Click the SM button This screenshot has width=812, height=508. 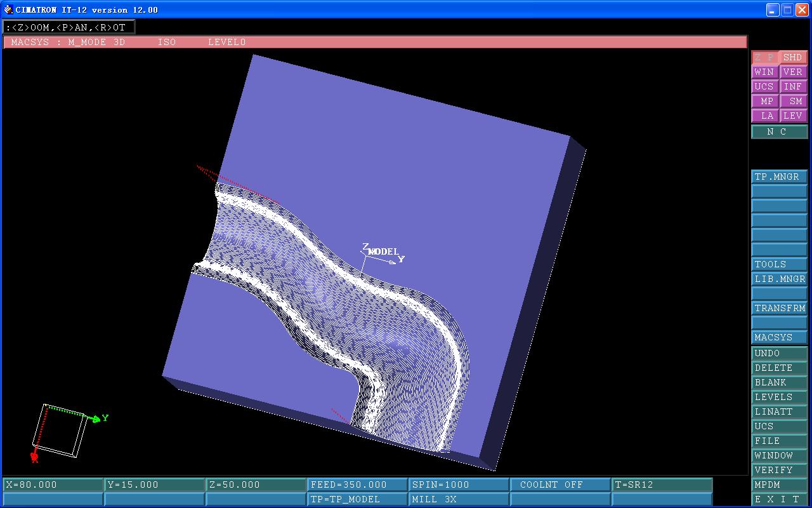pos(793,101)
